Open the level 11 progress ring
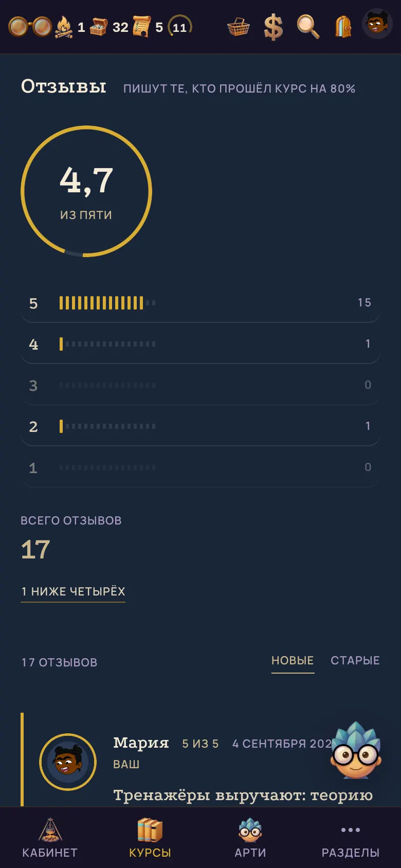 coord(180,26)
